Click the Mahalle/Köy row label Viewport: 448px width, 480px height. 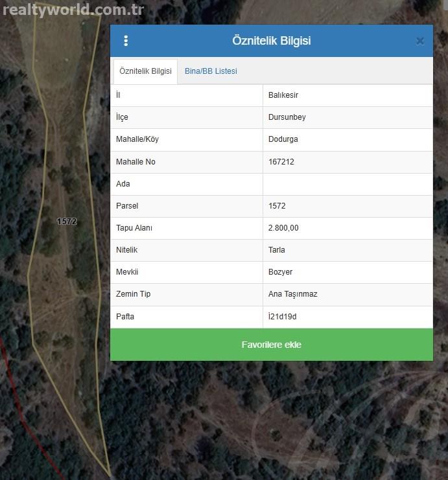click(137, 139)
